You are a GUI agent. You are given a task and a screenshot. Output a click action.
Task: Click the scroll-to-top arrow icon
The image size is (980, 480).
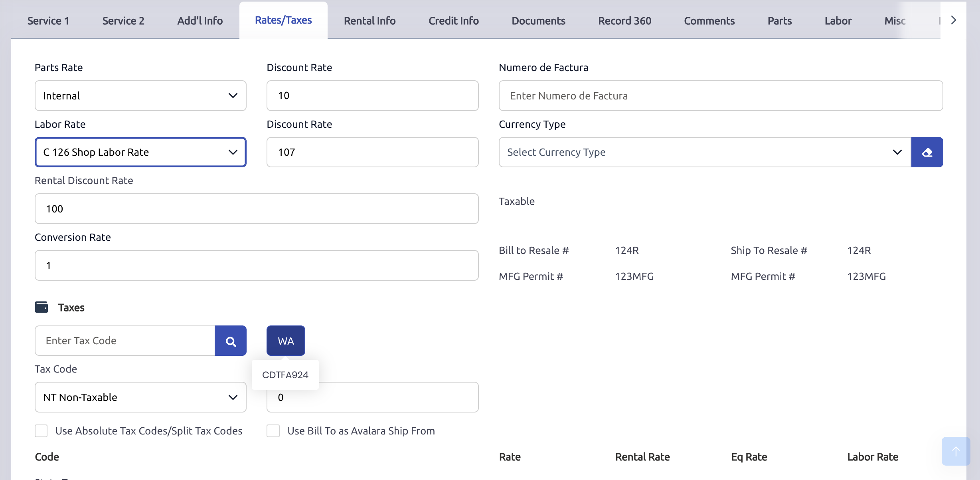[x=956, y=451]
